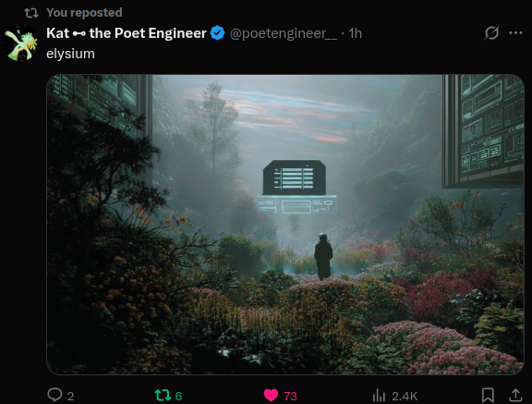Undo repost via green repost icon
532x404 pixels.
163,395
